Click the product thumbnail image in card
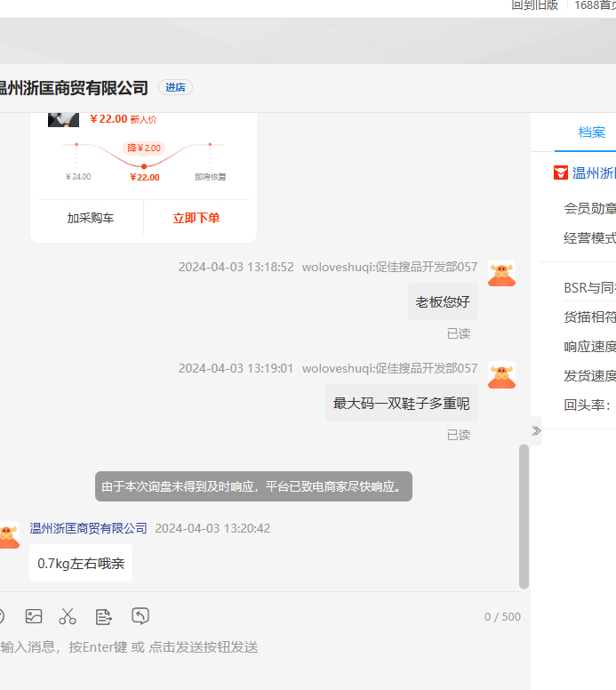This screenshot has width=616, height=690. tap(63, 119)
